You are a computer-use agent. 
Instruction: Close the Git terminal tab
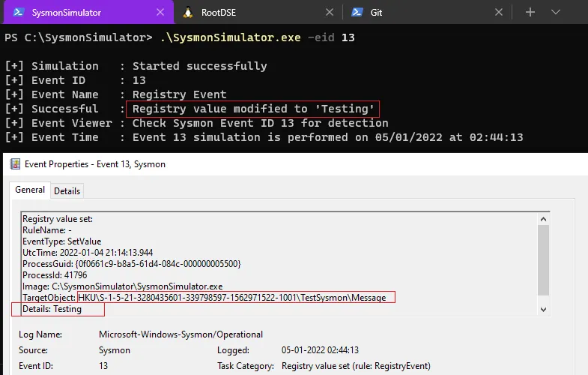point(500,12)
